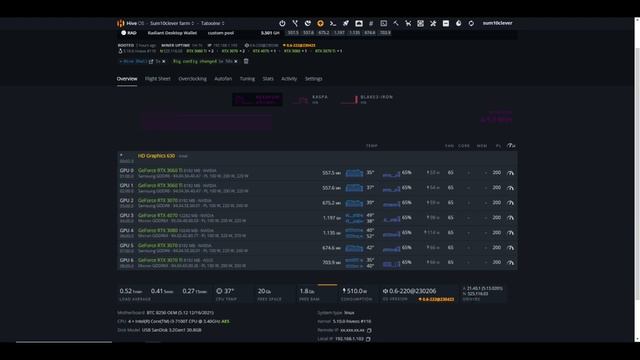This screenshot has height=360, width=640.
Task: Open overclock gauge icon for GPU 6
Action: click(x=510, y=263)
